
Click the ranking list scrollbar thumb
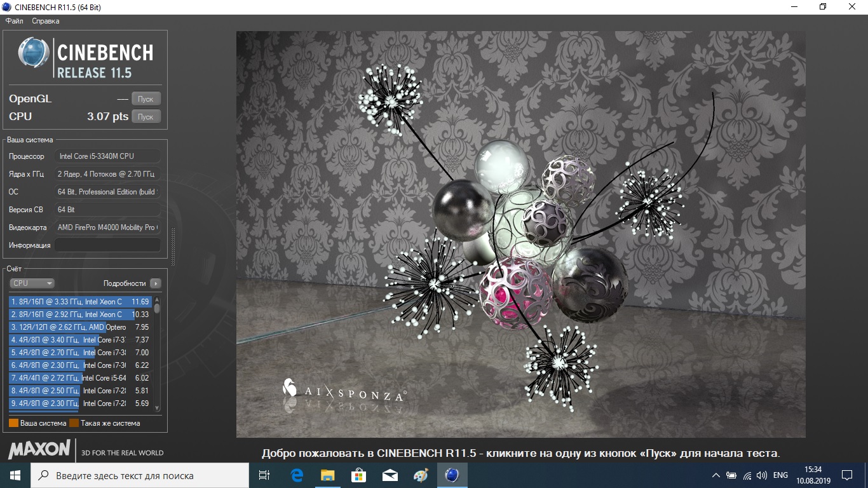coord(157,308)
